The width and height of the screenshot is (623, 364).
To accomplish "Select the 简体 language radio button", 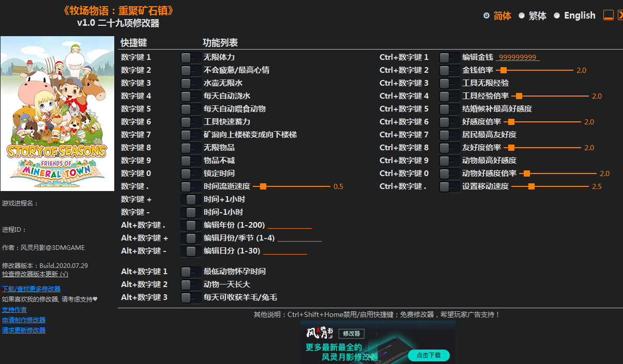I will pos(487,15).
